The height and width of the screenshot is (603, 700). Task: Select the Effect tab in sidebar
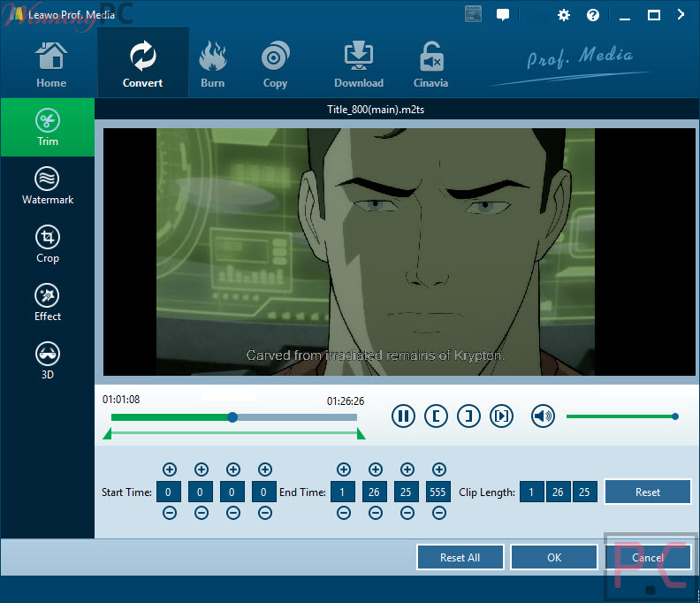(x=48, y=303)
